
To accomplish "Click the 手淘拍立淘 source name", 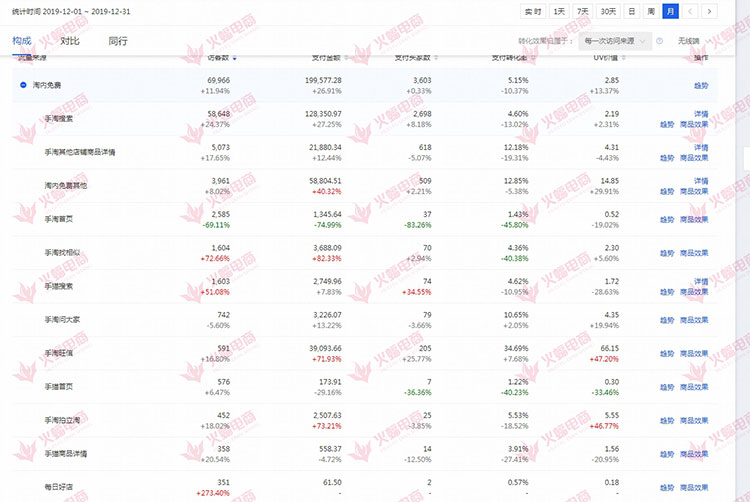I will coord(62,420).
